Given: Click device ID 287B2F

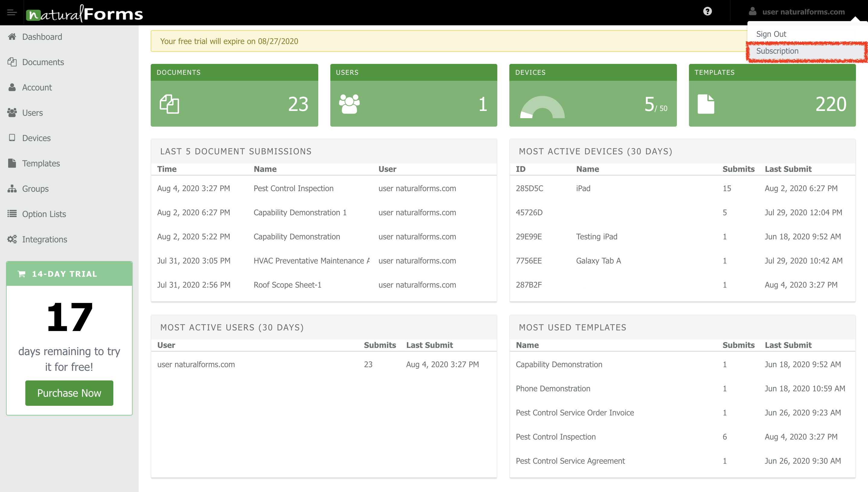Looking at the screenshot, I should tap(529, 285).
